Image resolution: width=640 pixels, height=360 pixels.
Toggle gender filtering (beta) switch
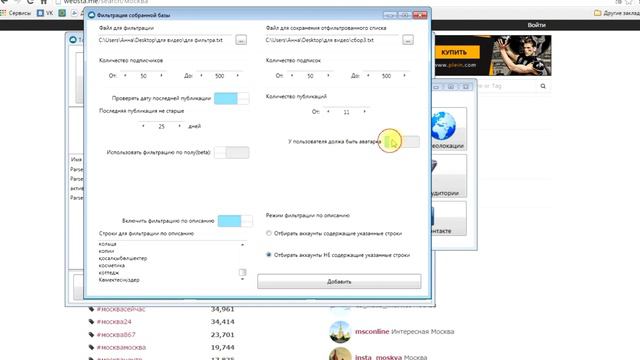pyautogui.click(x=231, y=153)
